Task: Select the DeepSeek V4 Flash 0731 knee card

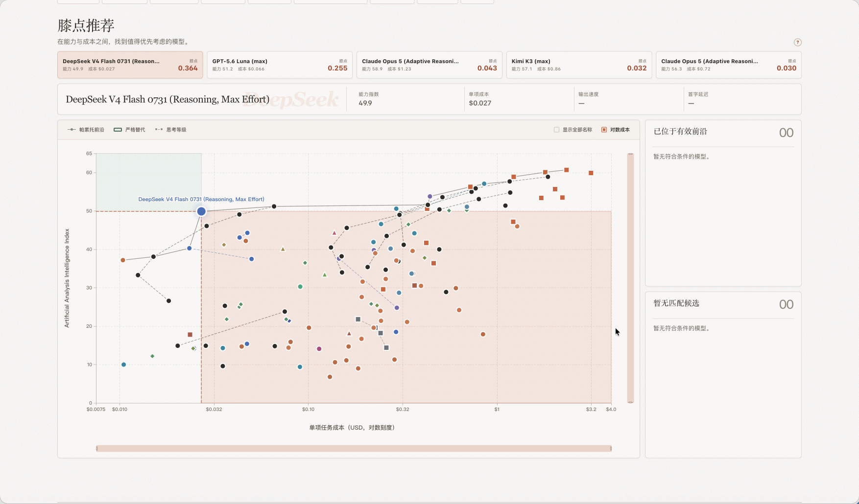Action: pos(130,65)
